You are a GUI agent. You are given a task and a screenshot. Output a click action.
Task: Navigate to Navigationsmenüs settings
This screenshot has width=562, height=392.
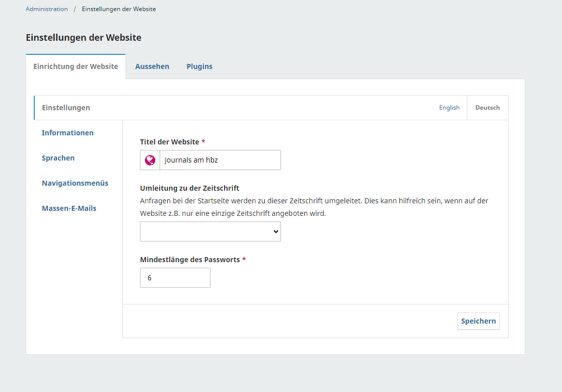click(x=75, y=183)
